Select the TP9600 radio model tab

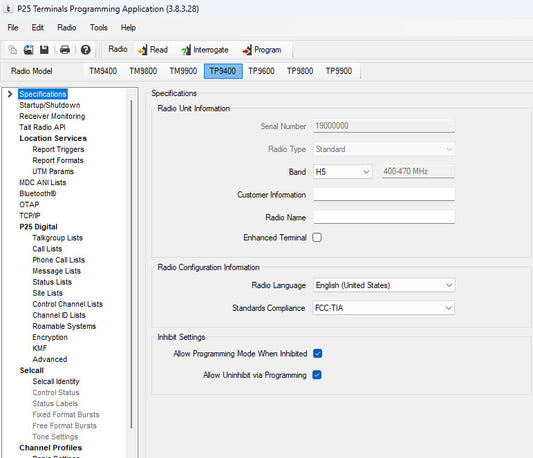[261, 71]
